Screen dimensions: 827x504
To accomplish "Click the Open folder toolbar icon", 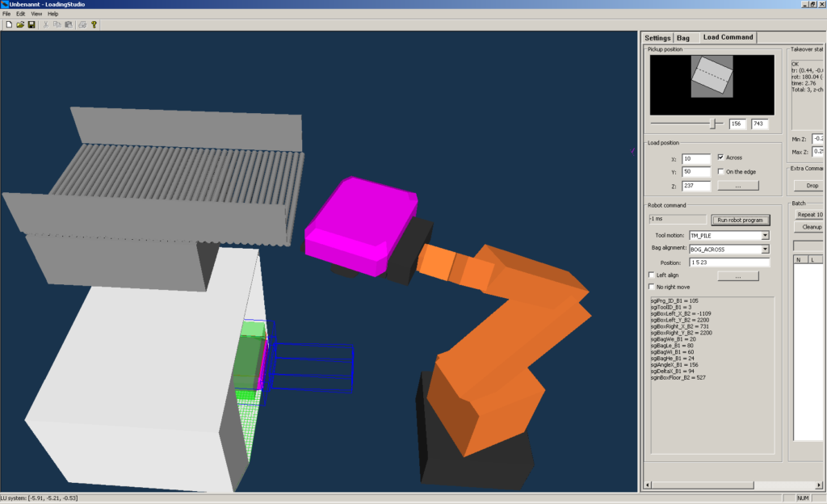I will coord(20,25).
